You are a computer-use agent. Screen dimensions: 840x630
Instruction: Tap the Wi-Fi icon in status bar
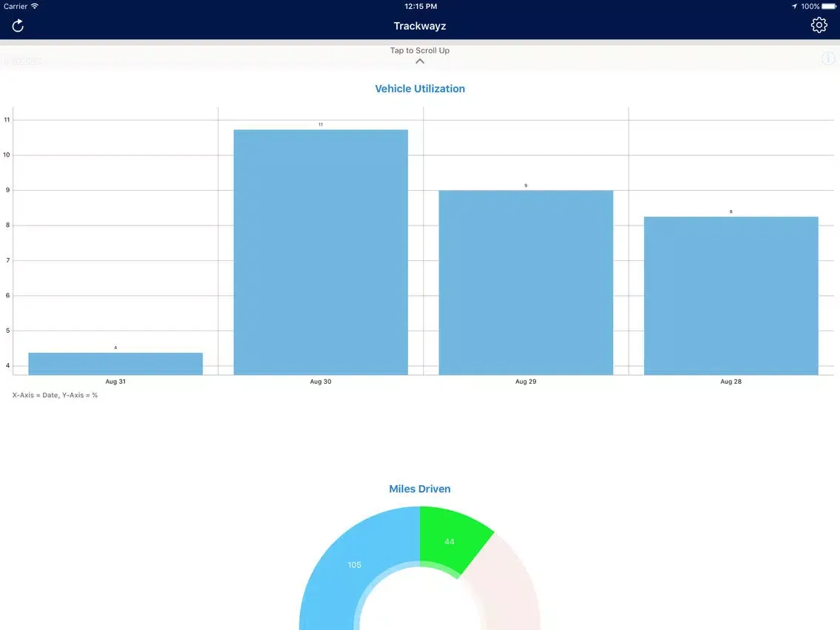[35, 6]
